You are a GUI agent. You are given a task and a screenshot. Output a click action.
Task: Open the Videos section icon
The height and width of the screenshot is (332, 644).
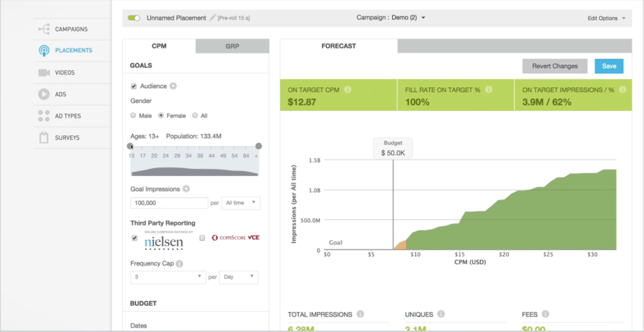(46, 72)
